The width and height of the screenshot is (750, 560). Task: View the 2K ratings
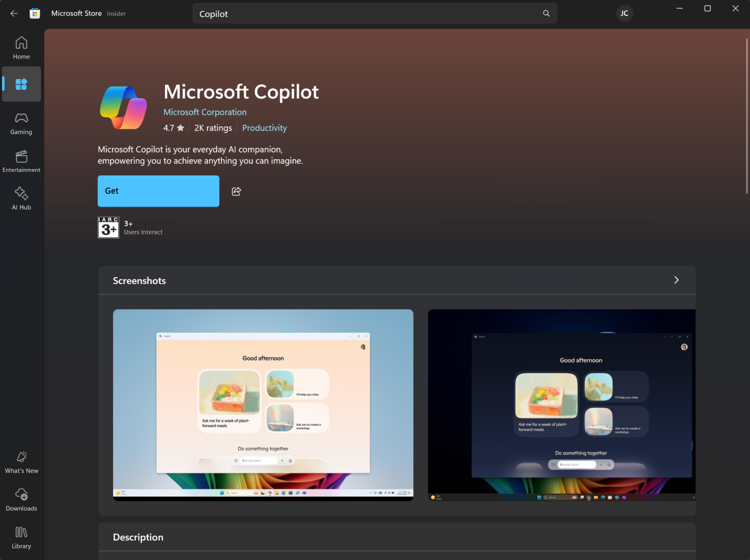pyautogui.click(x=213, y=128)
